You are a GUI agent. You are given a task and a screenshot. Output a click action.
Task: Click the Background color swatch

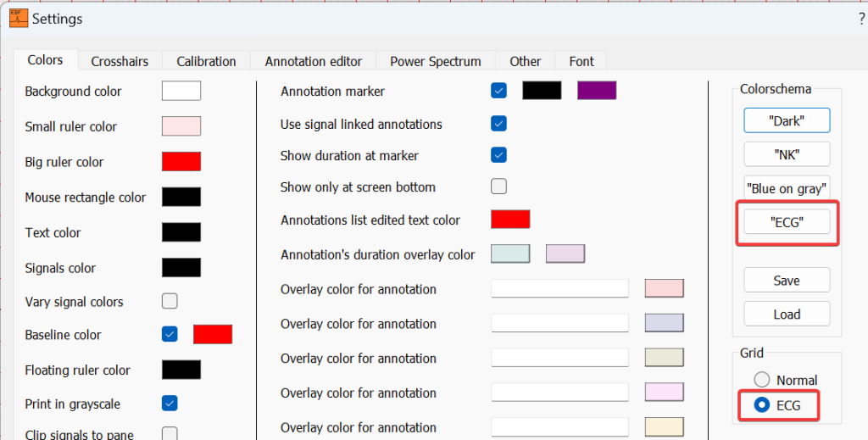click(181, 91)
